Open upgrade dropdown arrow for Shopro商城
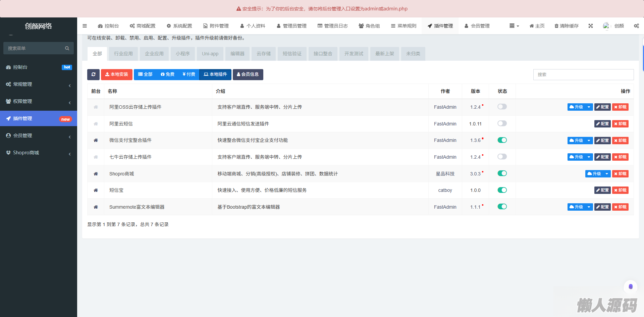The image size is (644, 317). tap(606, 174)
